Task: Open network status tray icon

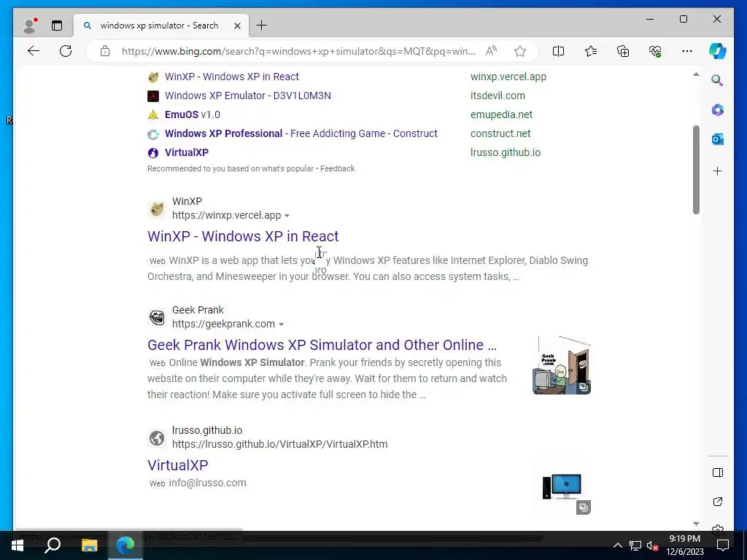Action: [x=635, y=545]
